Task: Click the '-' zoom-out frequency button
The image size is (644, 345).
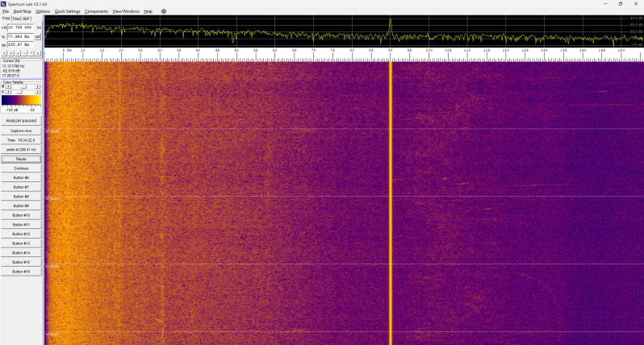Action: [25, 53]
